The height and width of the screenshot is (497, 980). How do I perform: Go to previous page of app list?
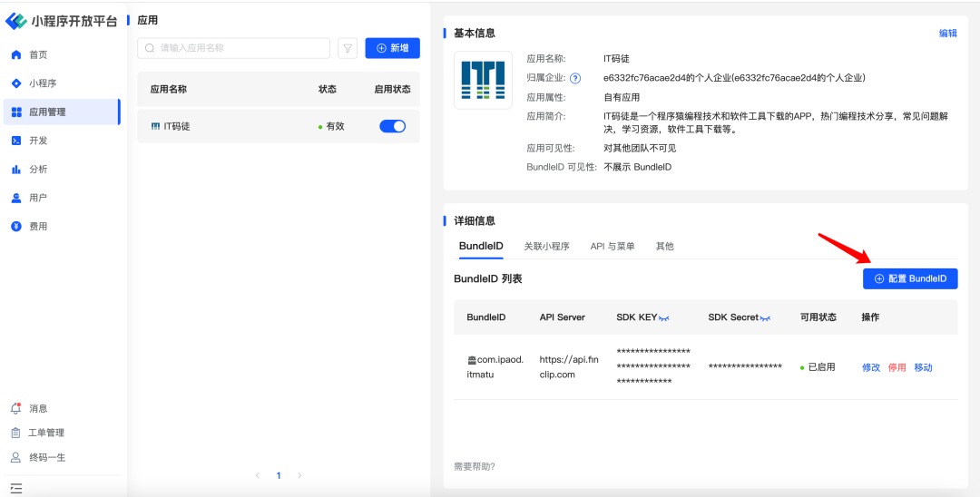[x=258, y=475]
